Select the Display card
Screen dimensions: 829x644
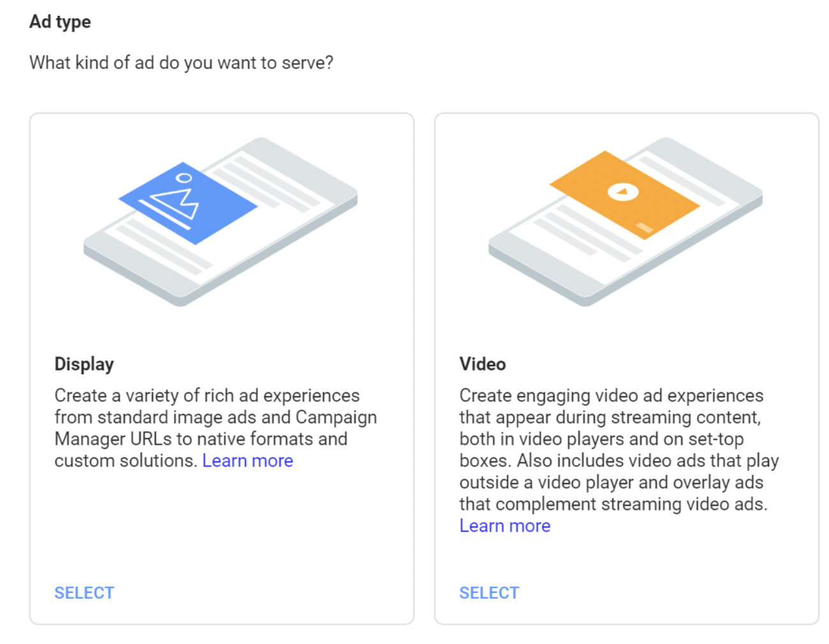pyautogui.click(x=84, y=592)
